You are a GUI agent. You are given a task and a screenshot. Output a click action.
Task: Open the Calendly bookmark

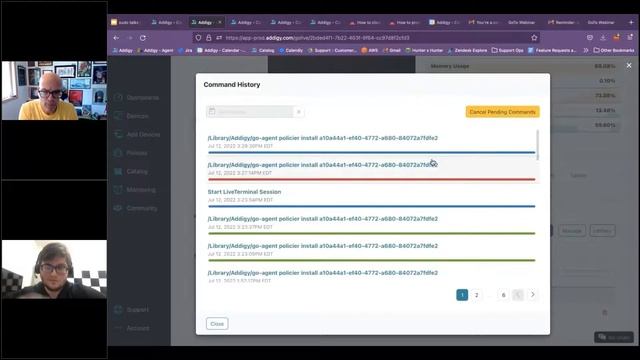[291, 50]
